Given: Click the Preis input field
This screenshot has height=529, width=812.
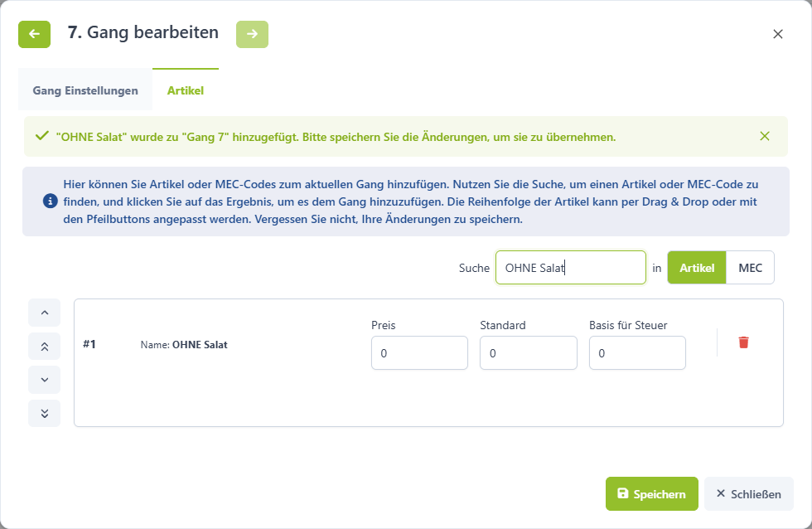Looking at the screenshot, I should point(419,353).
